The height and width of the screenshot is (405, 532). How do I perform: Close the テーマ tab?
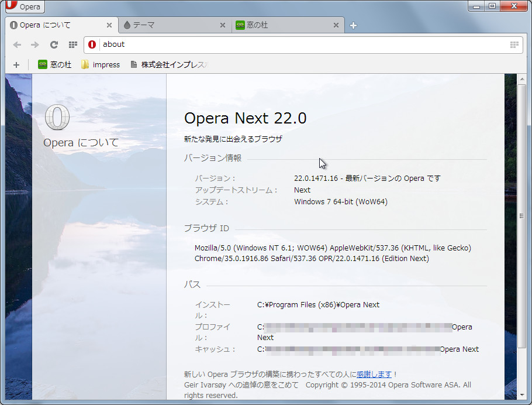(x=222, y=25)
